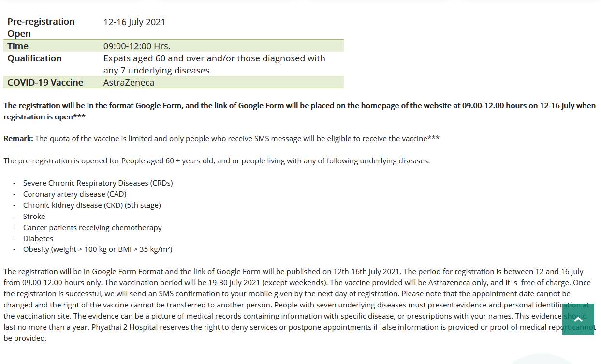Click the "09:00-12:00 Hrs." time value

[x=137, y=46]
